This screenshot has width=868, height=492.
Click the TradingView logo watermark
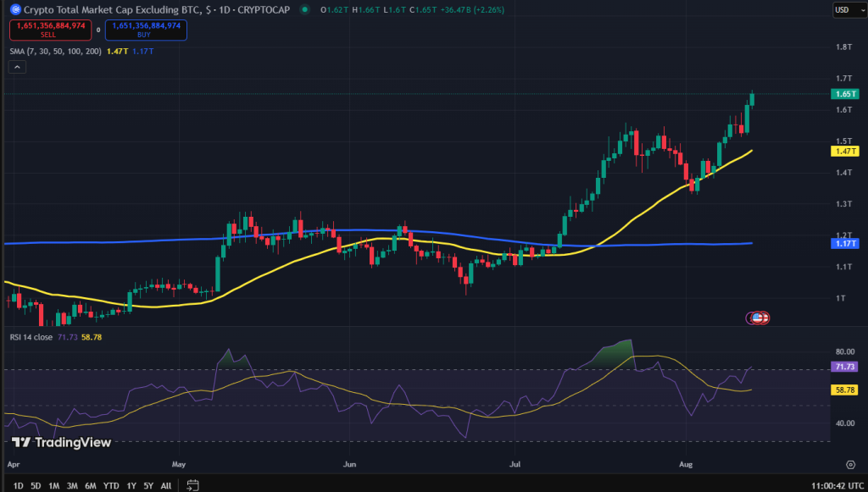pos(59,442)
